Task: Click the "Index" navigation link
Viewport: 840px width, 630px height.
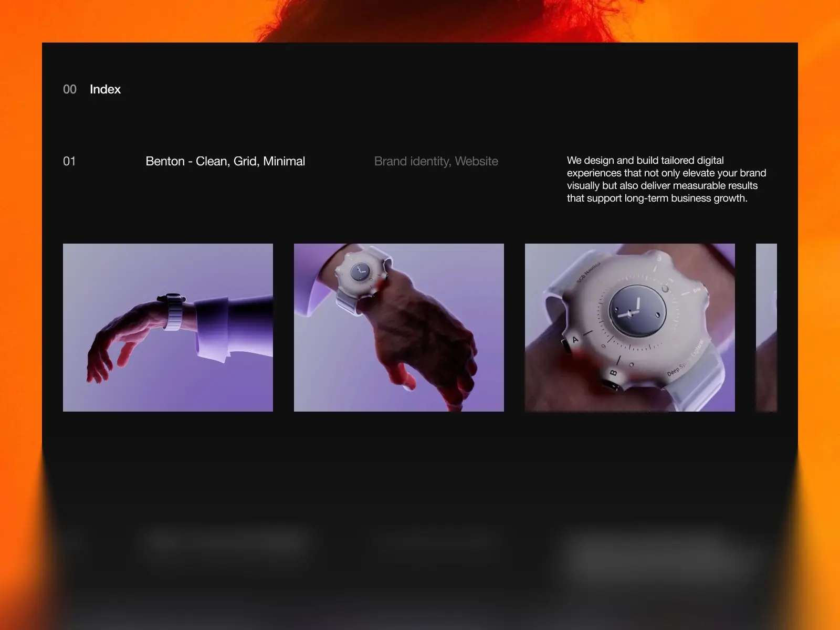Action: tap(105, 89)
